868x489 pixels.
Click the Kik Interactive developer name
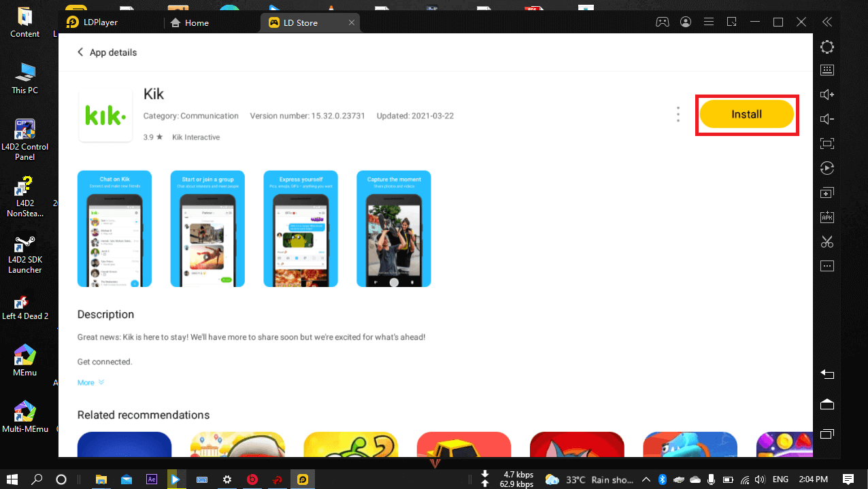click(196, 137)
